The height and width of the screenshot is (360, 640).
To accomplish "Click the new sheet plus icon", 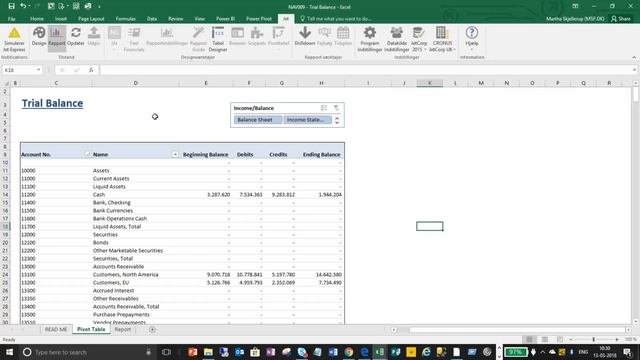I will pos(152,329).
